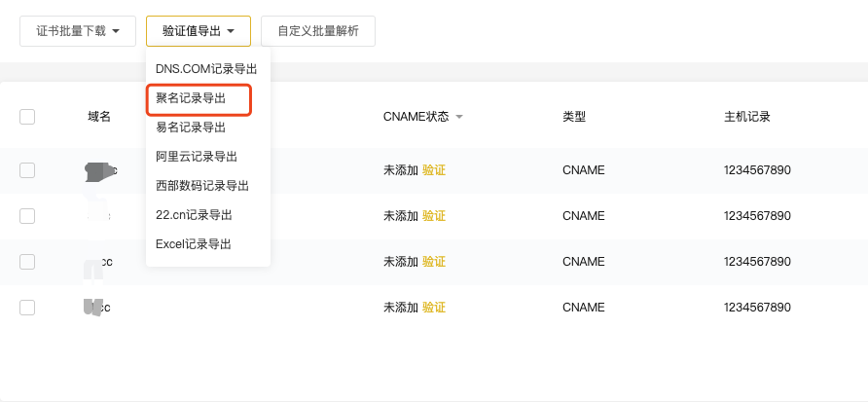Open the 证书批量下载 dropdown

[78, 31]
